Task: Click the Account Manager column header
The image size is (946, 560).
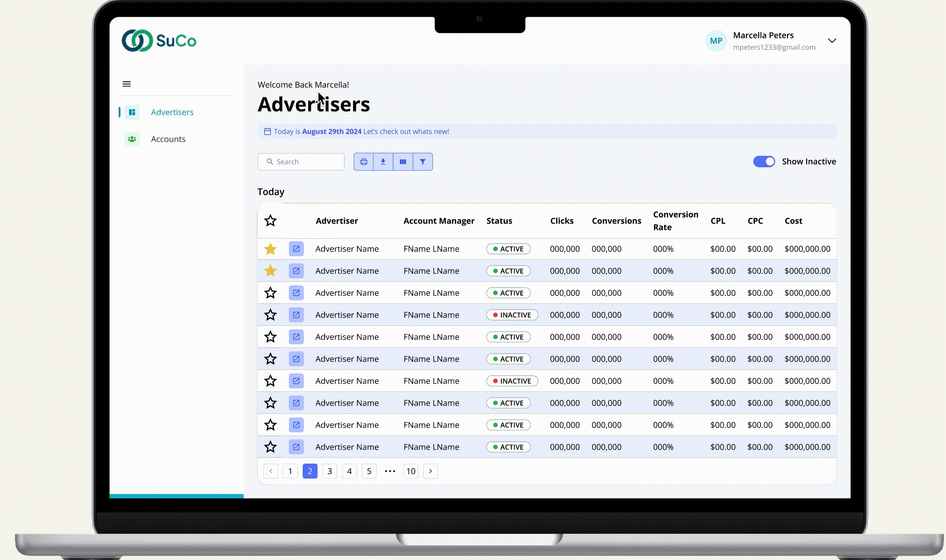Action: (439, 221)
